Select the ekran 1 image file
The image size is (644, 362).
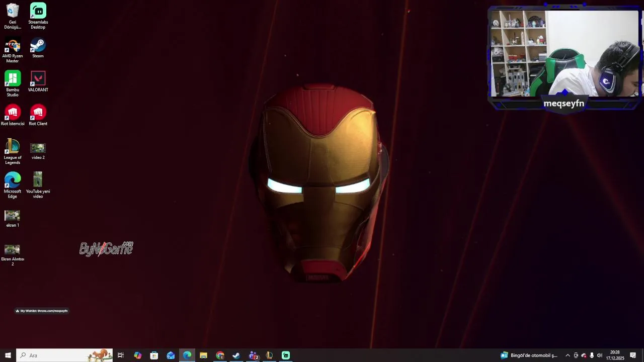[x=13, y=218]
